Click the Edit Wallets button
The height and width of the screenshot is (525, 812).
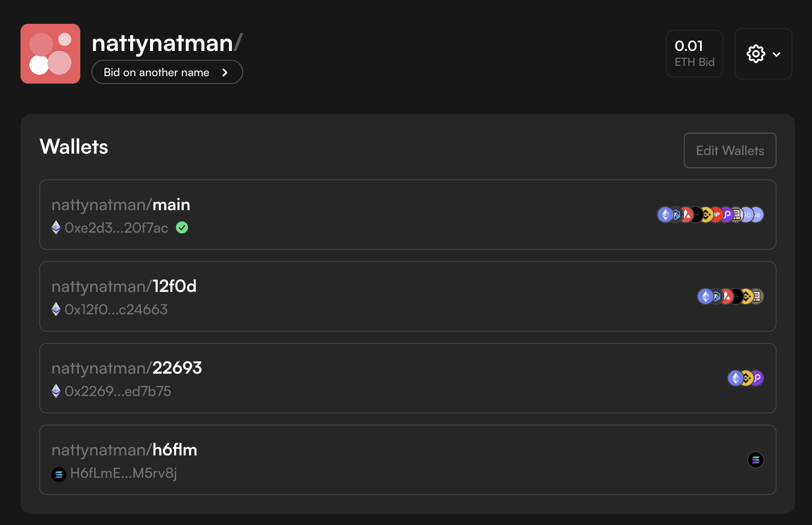(729, 150)
